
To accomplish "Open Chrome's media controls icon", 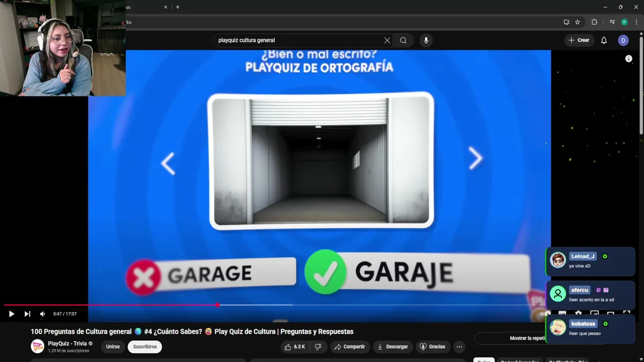I will (x=612, y=22).
